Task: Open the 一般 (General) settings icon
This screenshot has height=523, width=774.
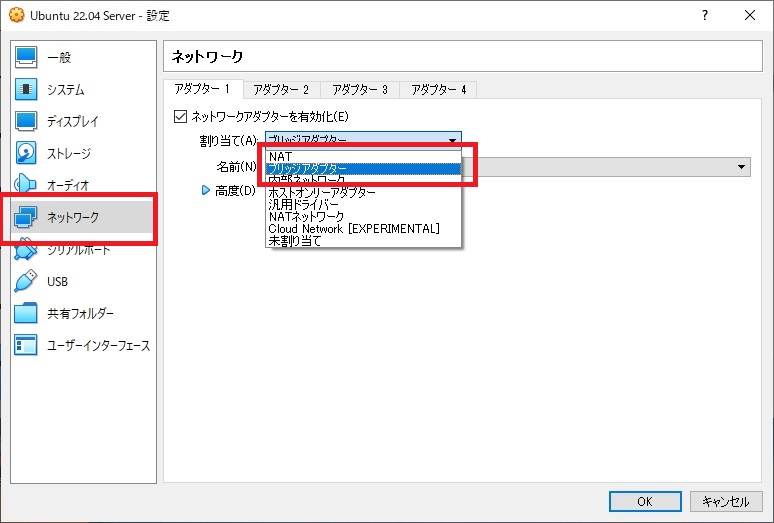Action: (26, 57)
